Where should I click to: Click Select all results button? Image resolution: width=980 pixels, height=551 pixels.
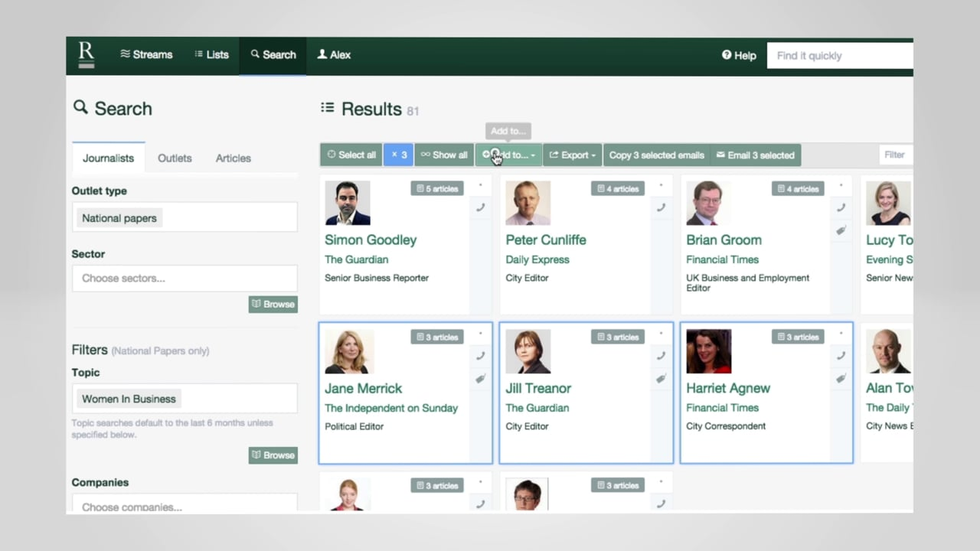tap(351, 155)
